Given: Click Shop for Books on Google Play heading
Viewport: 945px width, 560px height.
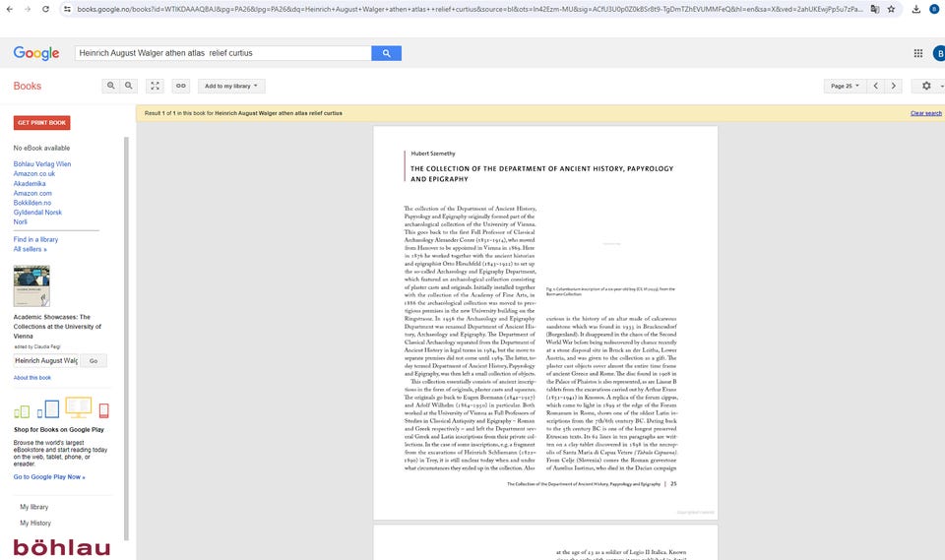Looking at the screenshot, I should (59, 430).
